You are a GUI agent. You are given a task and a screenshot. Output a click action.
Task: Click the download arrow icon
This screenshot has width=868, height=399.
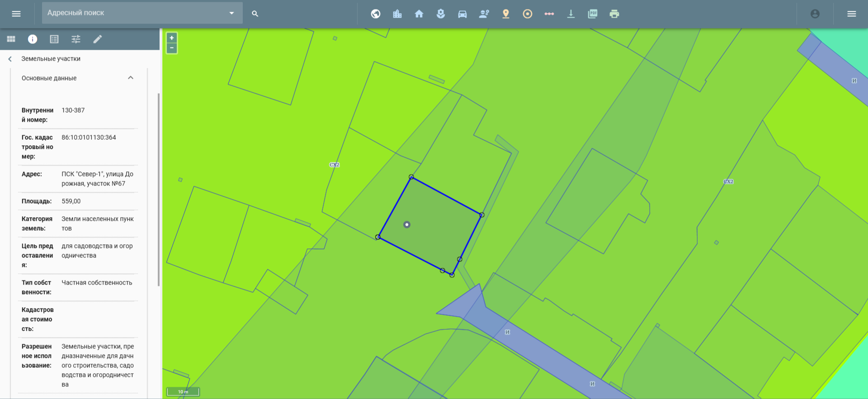(x=571, y=14)
